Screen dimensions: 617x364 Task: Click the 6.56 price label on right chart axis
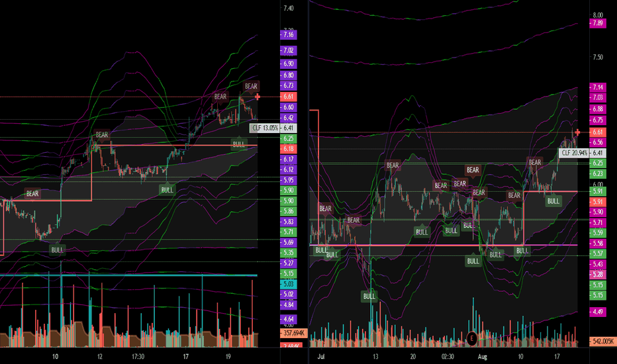tap(598, 142)
